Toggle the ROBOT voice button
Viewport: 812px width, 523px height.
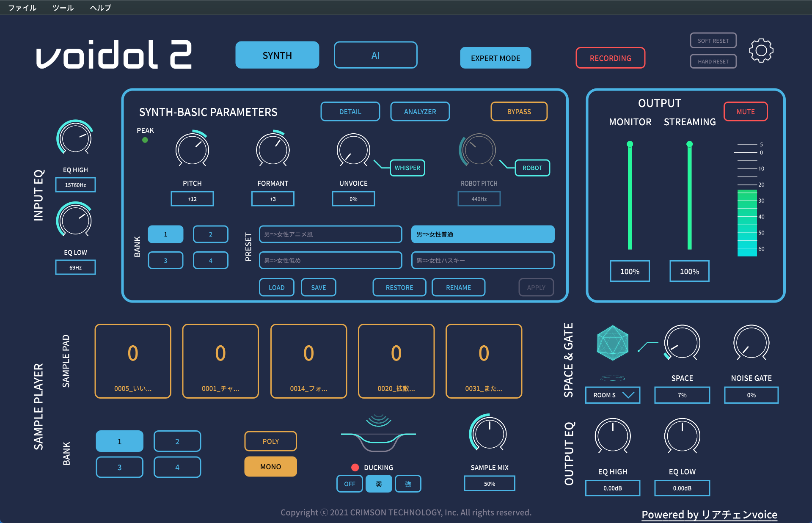pos(532,168)
